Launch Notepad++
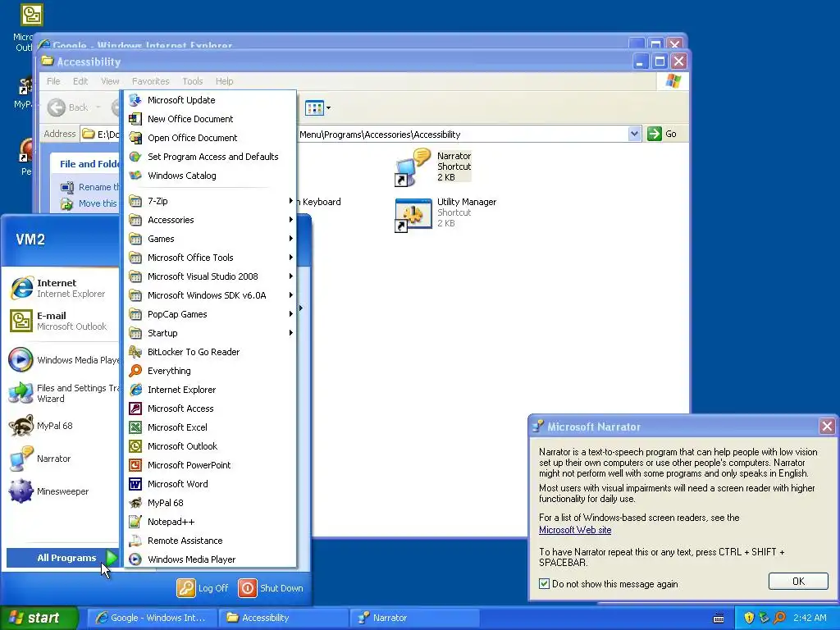840x630 pixels. tap(210, 521)
